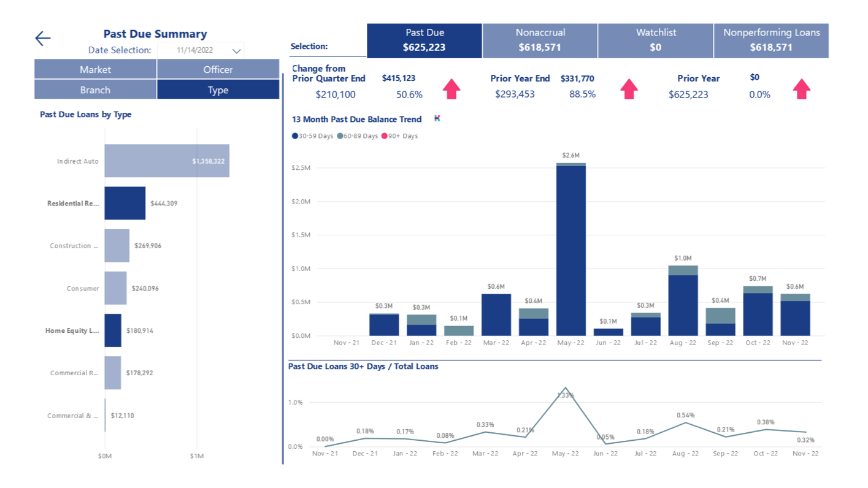Image resolution: width=868 pixels, height=488 pixels.
Task: Select the Nonperforming Loans tile
Action: click(x=771, y=40)
